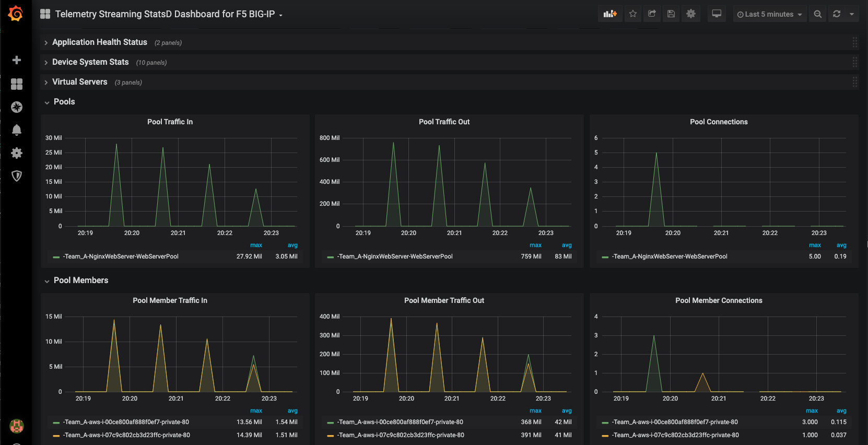Open the user avatar at sidebar bottom

(x=17, y=426)
